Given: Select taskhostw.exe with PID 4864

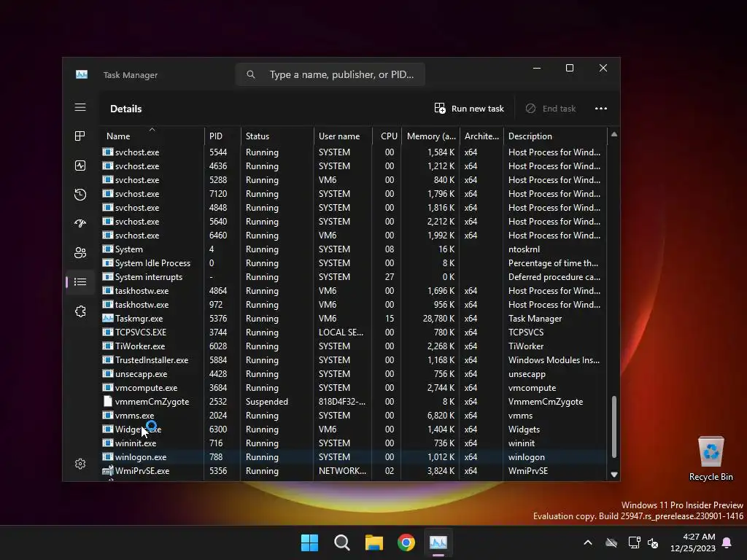Looking at the screenshot, I should tap(354, 290).
